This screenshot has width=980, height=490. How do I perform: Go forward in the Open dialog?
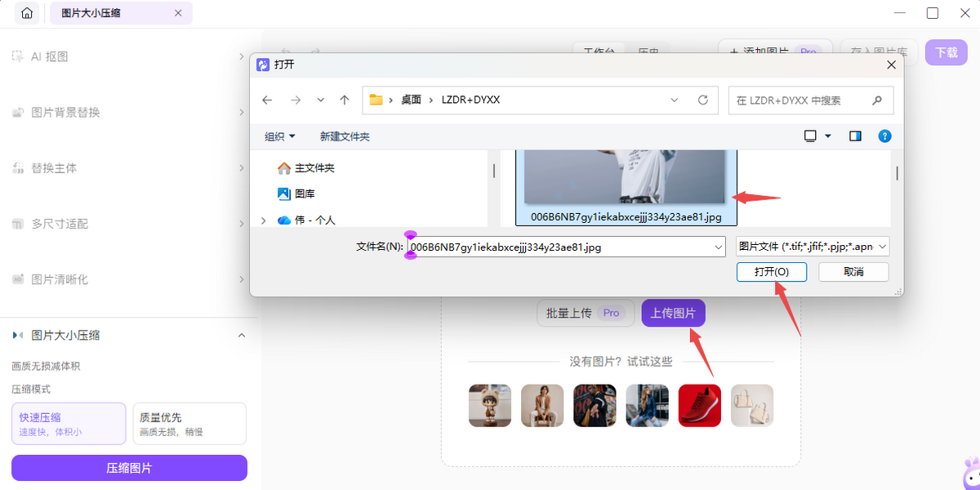coord(296,100)
